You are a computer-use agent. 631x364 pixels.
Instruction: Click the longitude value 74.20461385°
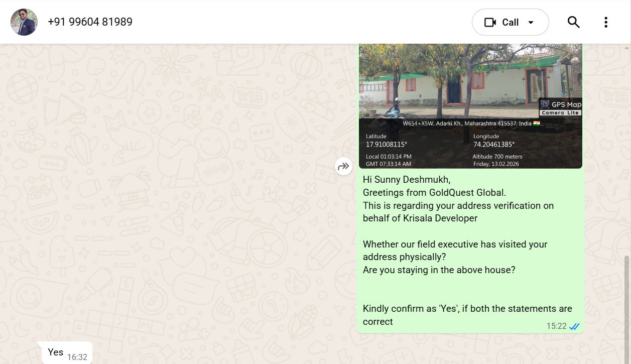[494, 145]
